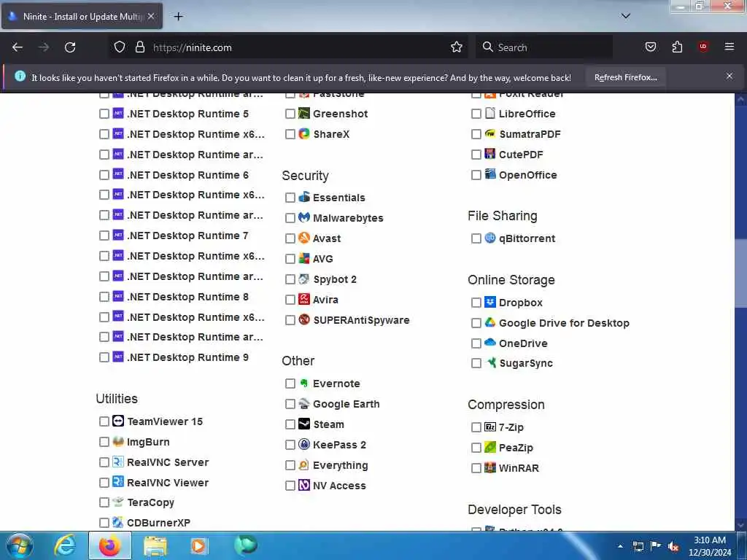
Task: Click the NV Access icon
Action: (304, 485)
